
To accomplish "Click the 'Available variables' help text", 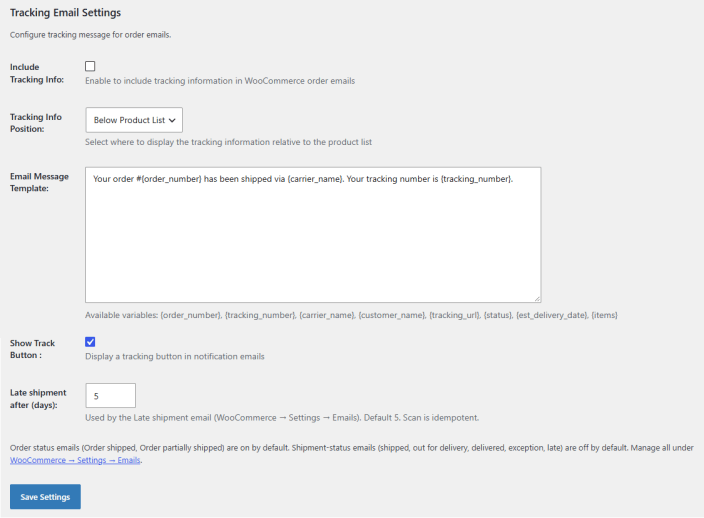I will [x=351, y=315].
